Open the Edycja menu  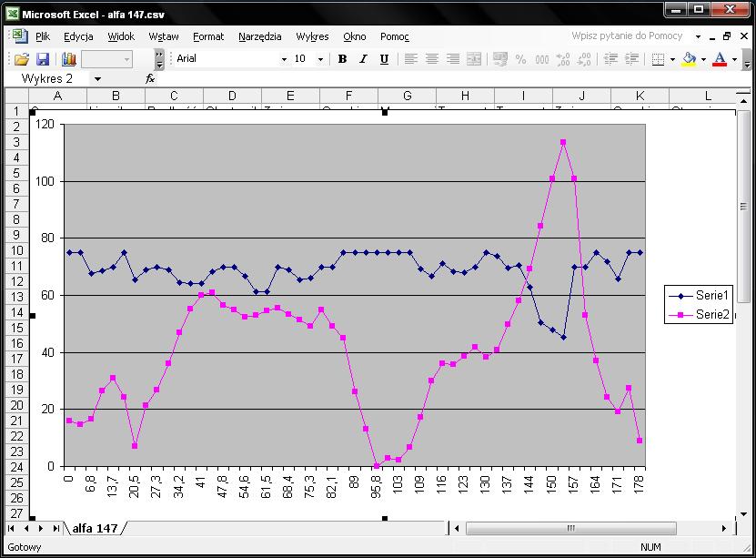coord(78,36)
